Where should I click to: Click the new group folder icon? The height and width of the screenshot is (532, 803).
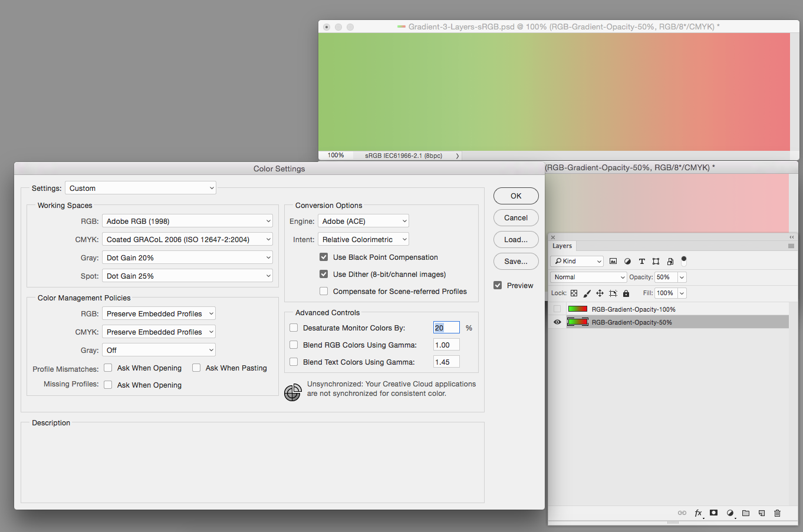point(746,513)
